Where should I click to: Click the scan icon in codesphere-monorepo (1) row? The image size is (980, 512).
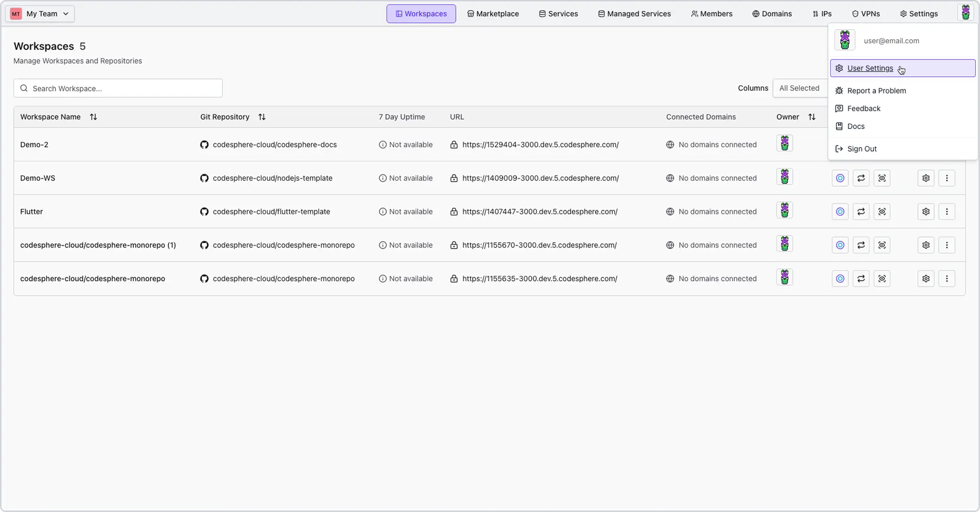coord(882,245)
